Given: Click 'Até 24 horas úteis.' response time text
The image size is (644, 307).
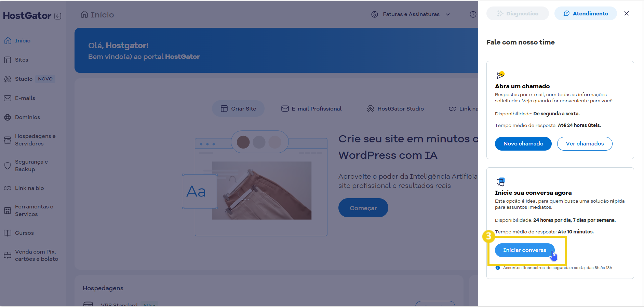Looking at the screenshot, I should coord(579,125).
